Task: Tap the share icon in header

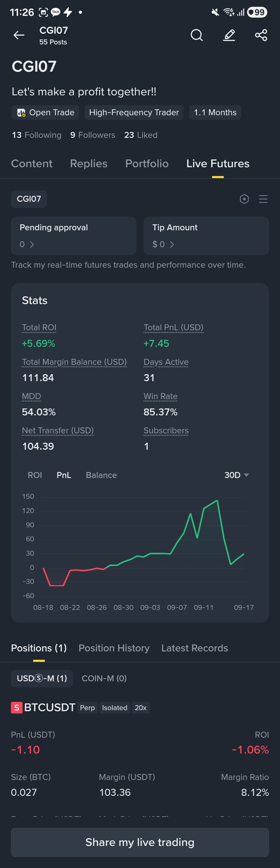Action: click(261, 35)
